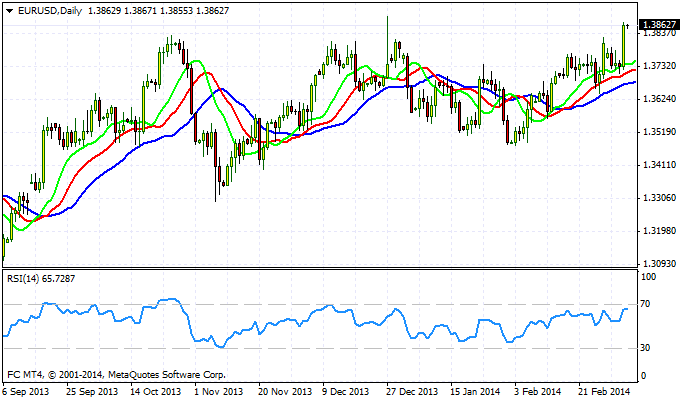Open the chart menu triangle beside EURUSD,Daily
680x400 pixels.
point(10,11)
